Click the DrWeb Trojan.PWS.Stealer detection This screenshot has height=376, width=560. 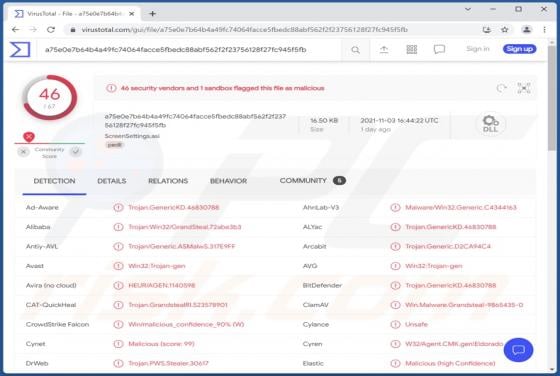click(168, 363)
